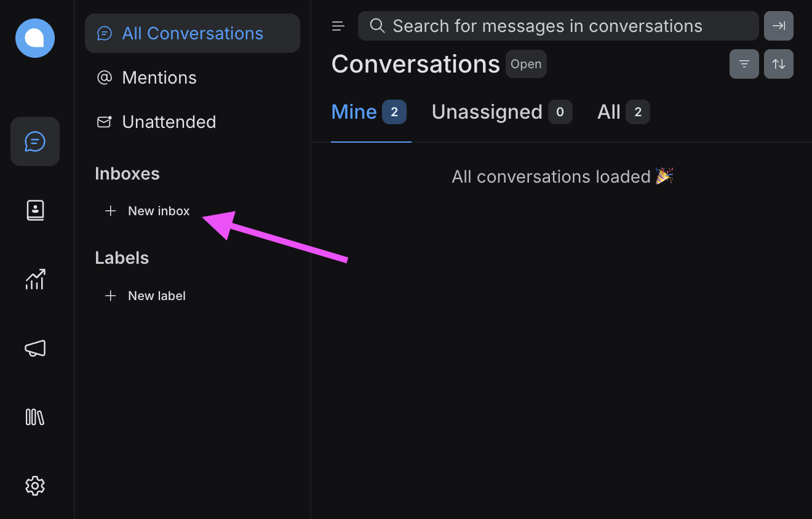The width and height of the screenshot is (812, 519).
Task: Create a New label
Action: [x=146, y=295]
